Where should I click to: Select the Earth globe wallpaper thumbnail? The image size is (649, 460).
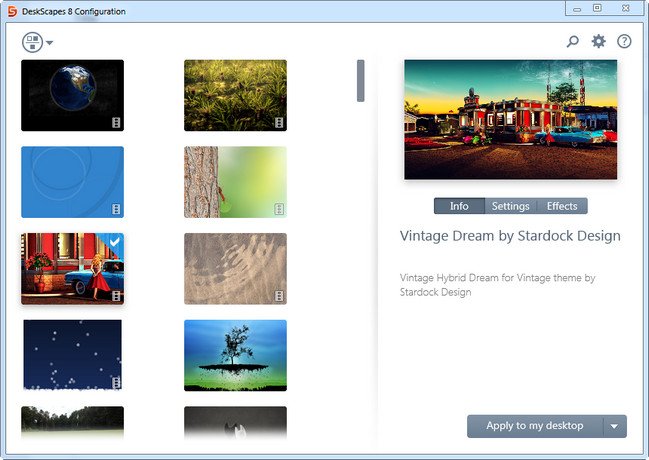[72, 95]
